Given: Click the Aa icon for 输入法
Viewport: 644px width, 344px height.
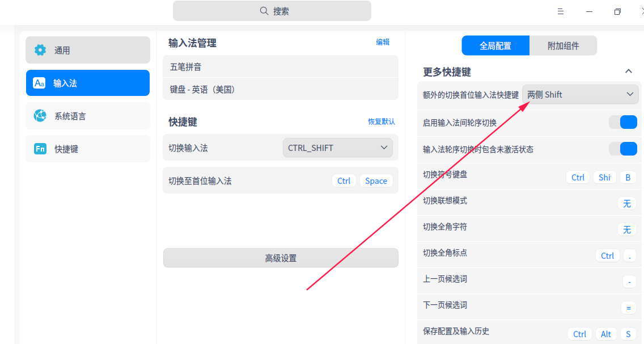Looking at the screenshot, I should (40, 83).
